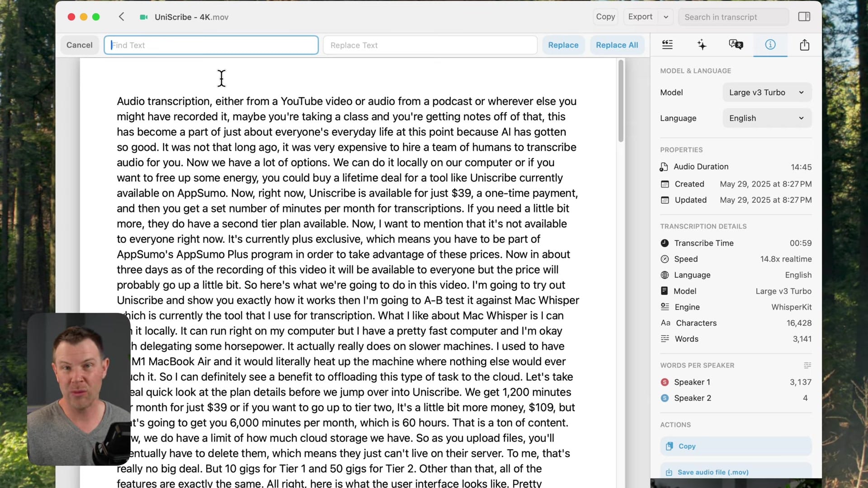Click the copy icon in Actions

[x=669, y=446]
